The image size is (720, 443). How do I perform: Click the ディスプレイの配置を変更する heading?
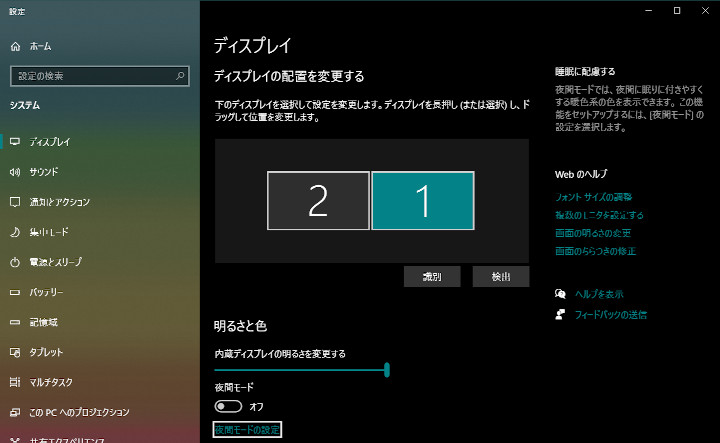(289, 76)
